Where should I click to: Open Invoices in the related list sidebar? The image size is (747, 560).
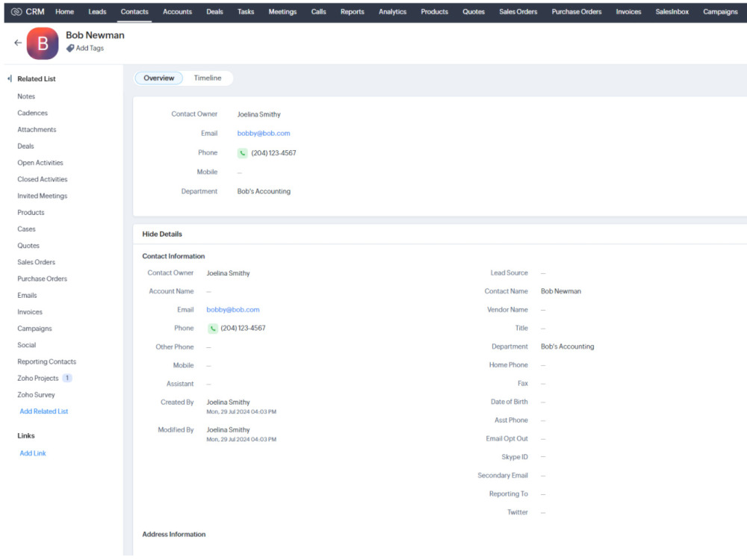point(30,312)
